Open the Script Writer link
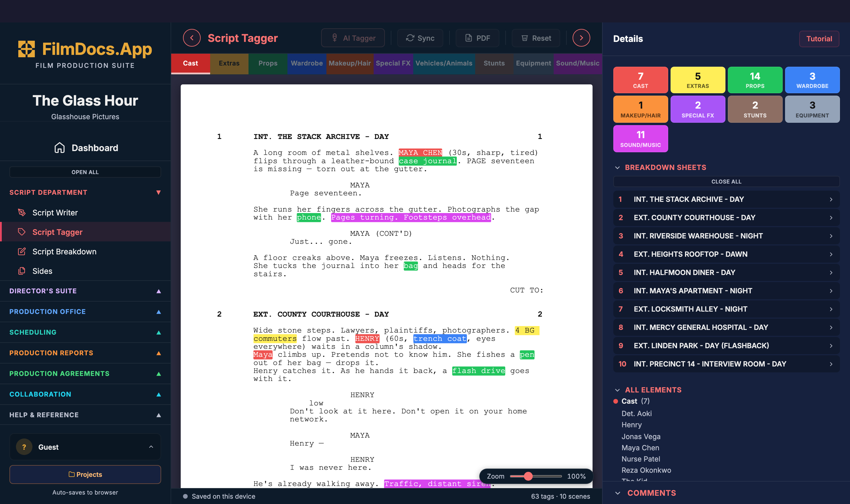Screen dimensions: 850x504 [x=85, y=212]
